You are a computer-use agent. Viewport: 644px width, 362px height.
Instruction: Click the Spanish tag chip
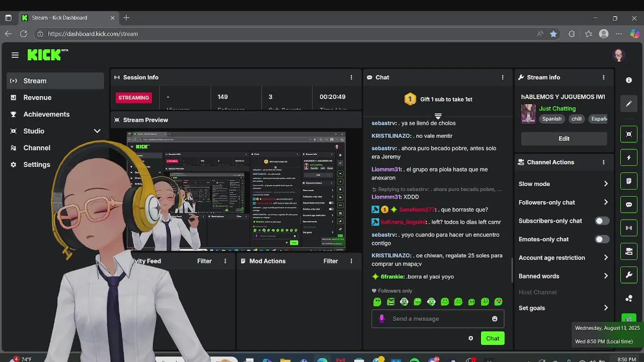tap(551, 119)
